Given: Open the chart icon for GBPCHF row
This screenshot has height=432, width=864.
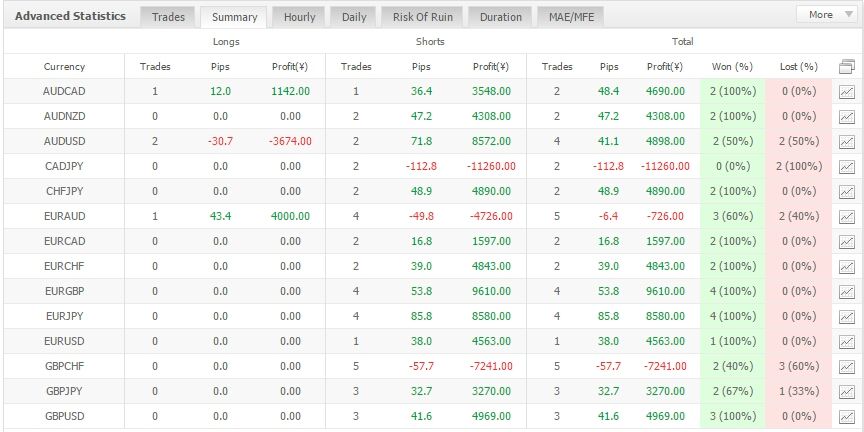Looking at the screenshot, I should [x=846, y=366].
